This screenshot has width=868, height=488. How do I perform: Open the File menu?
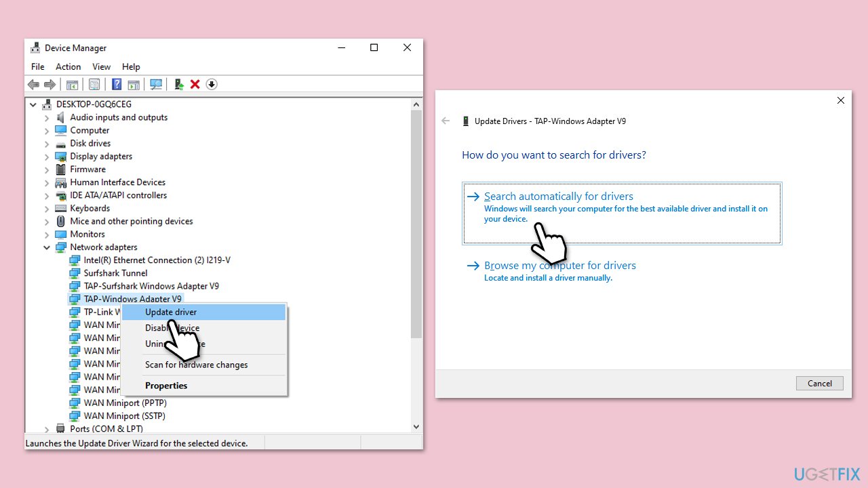click(x=38, y=66)
